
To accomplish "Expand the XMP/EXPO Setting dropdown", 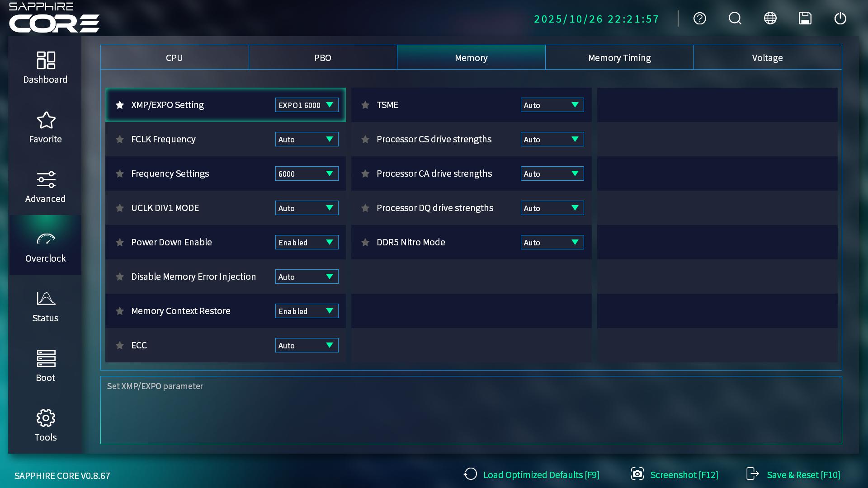I will [307, 105].
